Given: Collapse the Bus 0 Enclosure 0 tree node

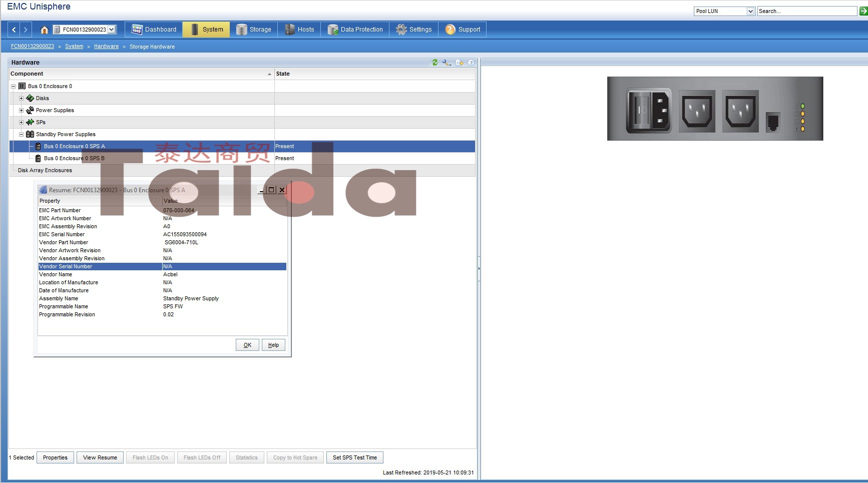Looking at the screenshot, I should (14, 86).
